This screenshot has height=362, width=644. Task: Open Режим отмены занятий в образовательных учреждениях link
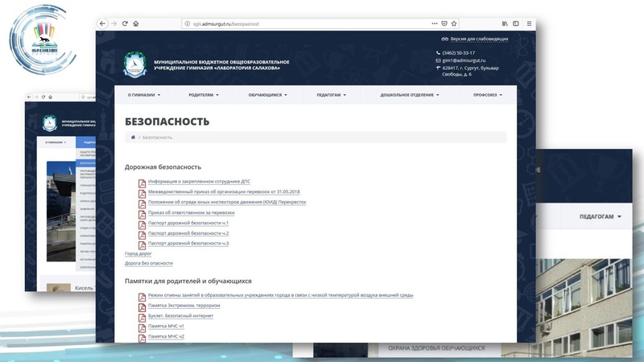(280, 295)
